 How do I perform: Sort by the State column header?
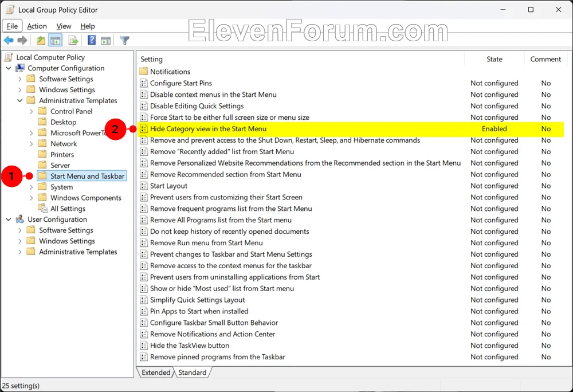click(494, 59)
